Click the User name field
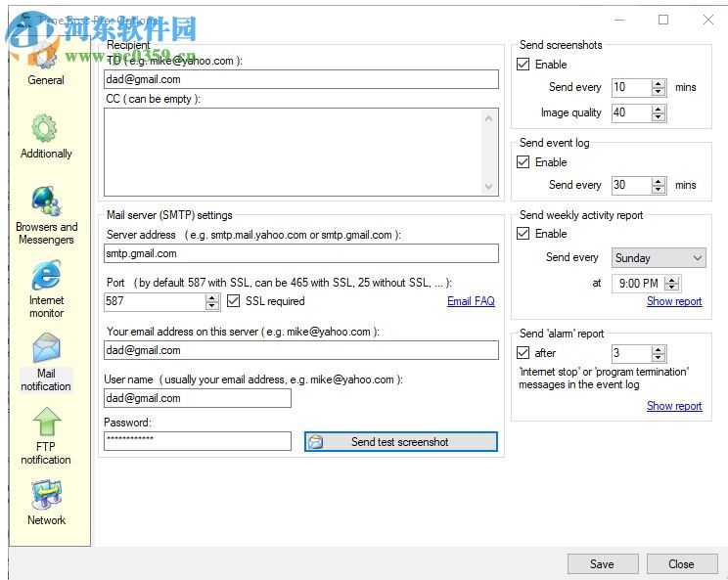728x580 pixels. point(198,398)
